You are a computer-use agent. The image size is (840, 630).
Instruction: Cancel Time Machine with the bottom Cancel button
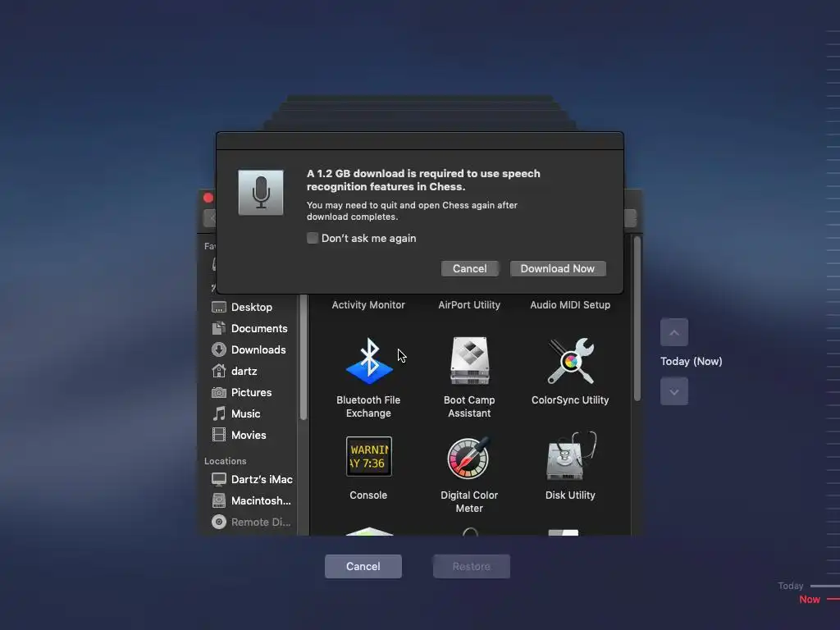363,566
